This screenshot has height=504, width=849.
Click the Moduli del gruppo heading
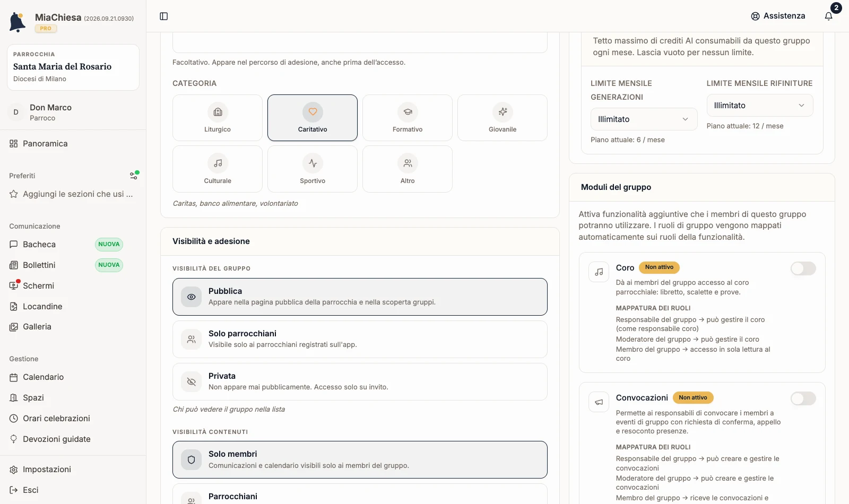pos(616,187)
